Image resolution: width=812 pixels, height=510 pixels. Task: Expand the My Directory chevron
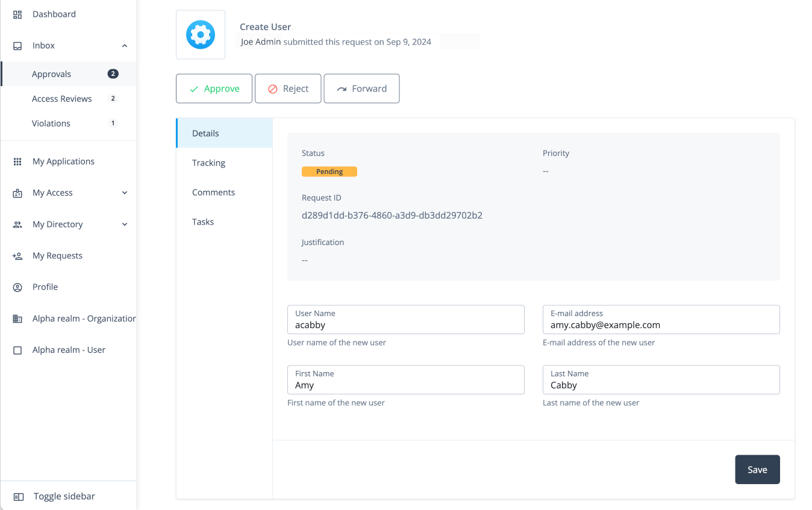click(x=125, y=225)
